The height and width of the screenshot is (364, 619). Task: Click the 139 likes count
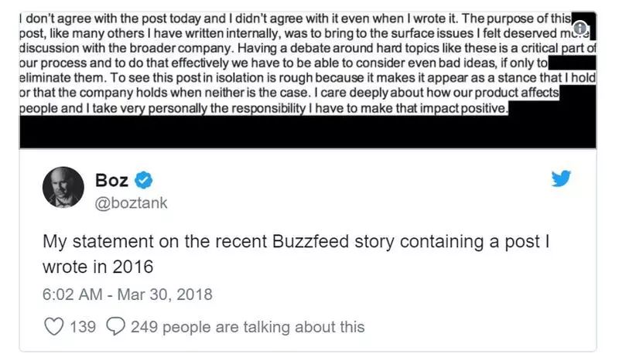83,326
